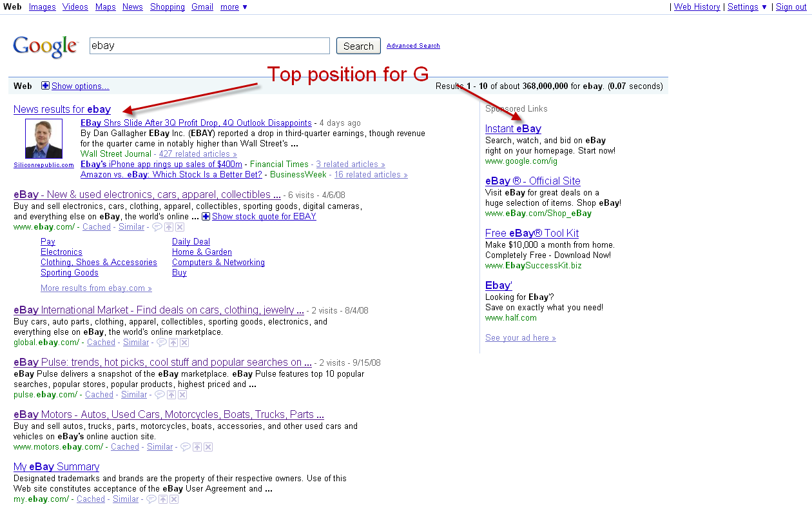The height and width of the screenshot is (507, 812).
Task: Expand Show stock quote for EBAY
Action: tap(259, 216)
